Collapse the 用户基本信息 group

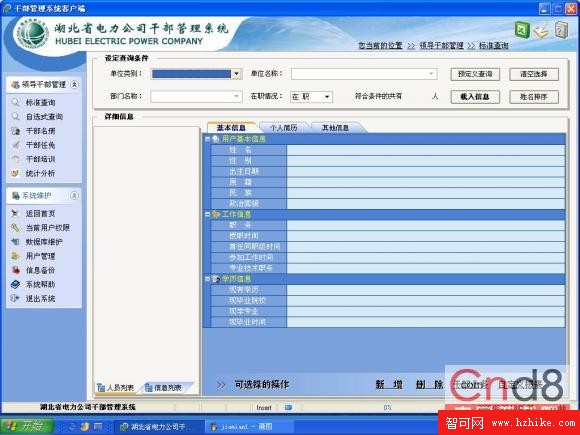tap(207, 139)
